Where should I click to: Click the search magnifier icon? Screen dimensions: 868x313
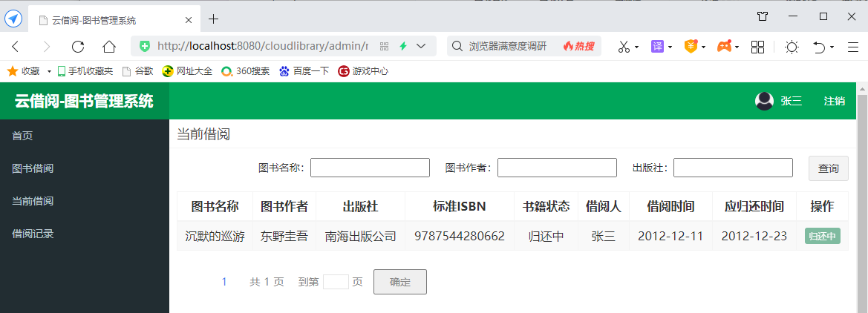457,47
